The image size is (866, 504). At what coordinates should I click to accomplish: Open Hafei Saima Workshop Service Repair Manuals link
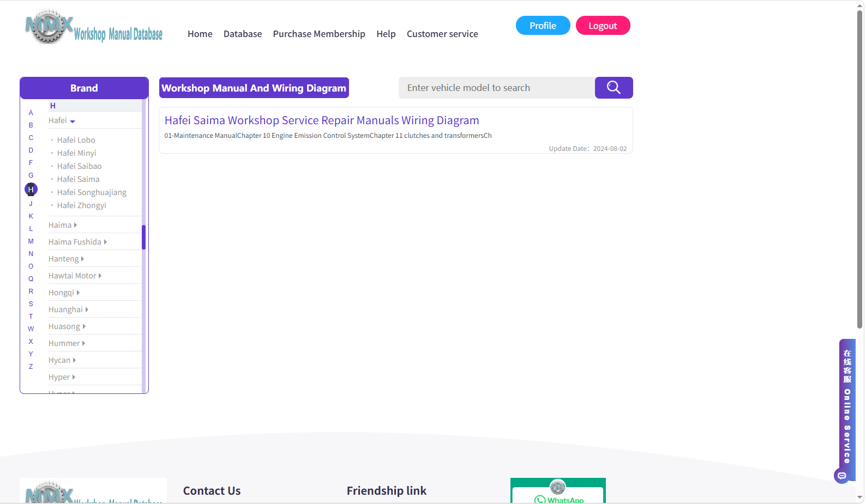(x=322, y=120)
